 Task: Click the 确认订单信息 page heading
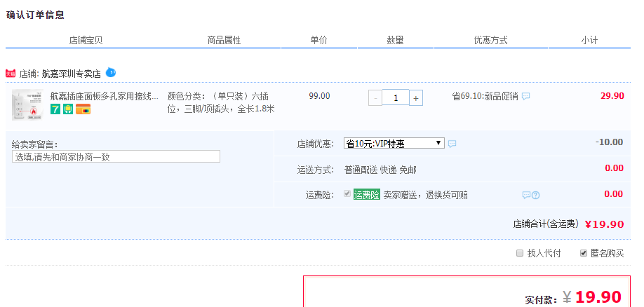pos(35,15)
